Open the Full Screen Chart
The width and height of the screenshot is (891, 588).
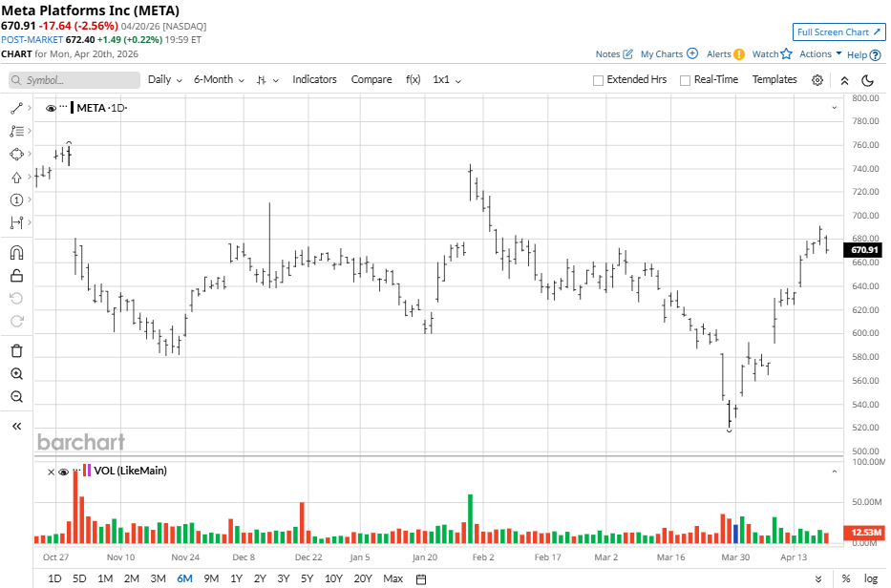(x=838, y=31)
